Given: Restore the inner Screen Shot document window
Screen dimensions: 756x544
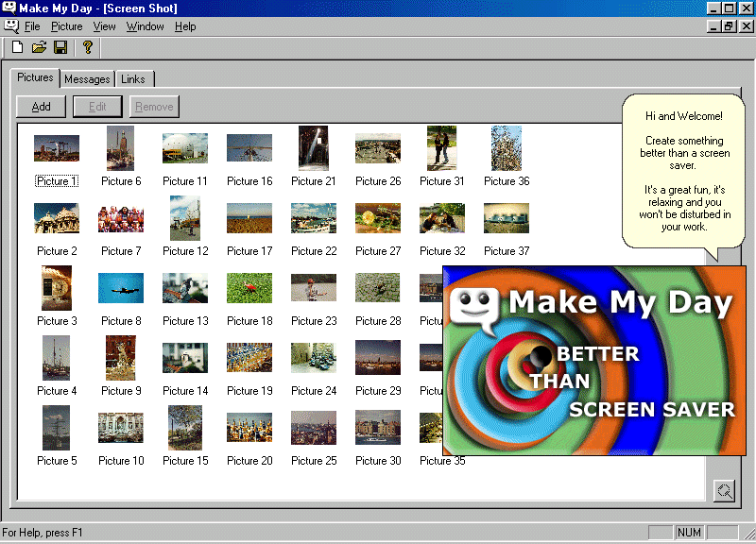Looking at the screenshot, I should [729, 26].
